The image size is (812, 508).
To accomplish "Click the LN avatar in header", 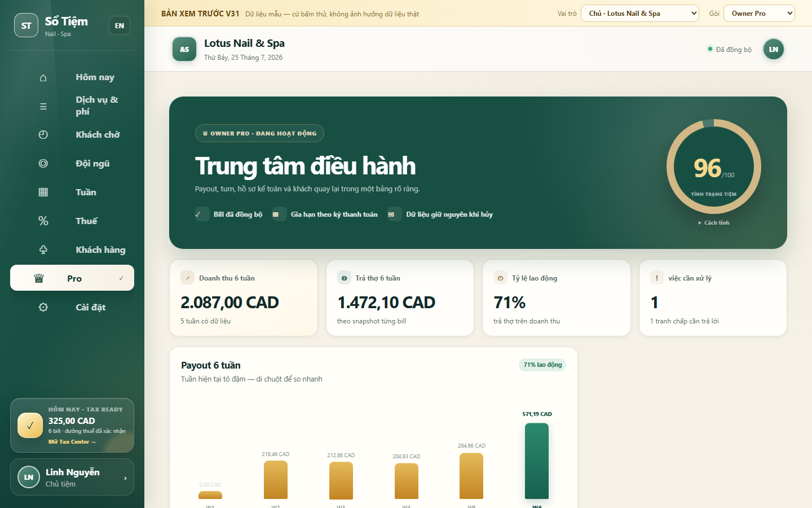I will coord(774,49).
